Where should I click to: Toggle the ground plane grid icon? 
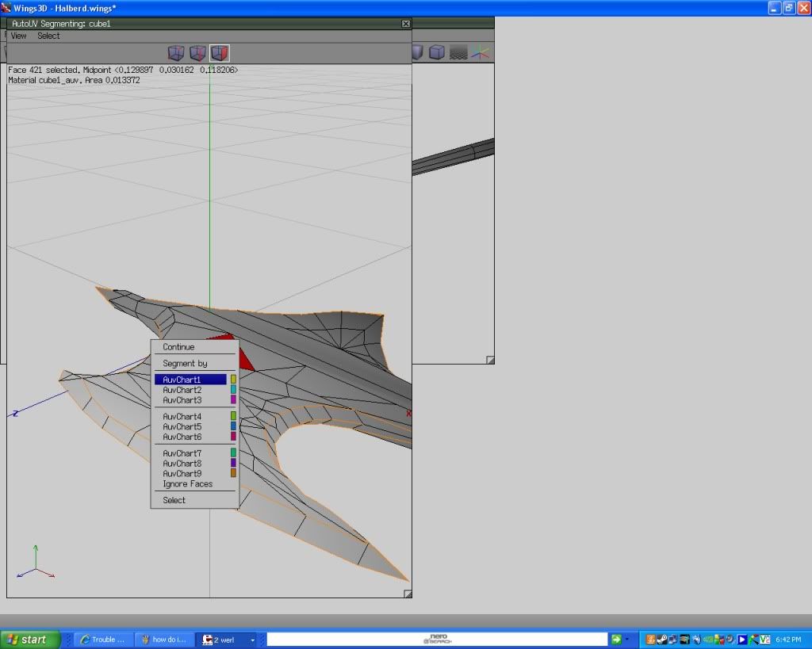[x=458, y=53]
